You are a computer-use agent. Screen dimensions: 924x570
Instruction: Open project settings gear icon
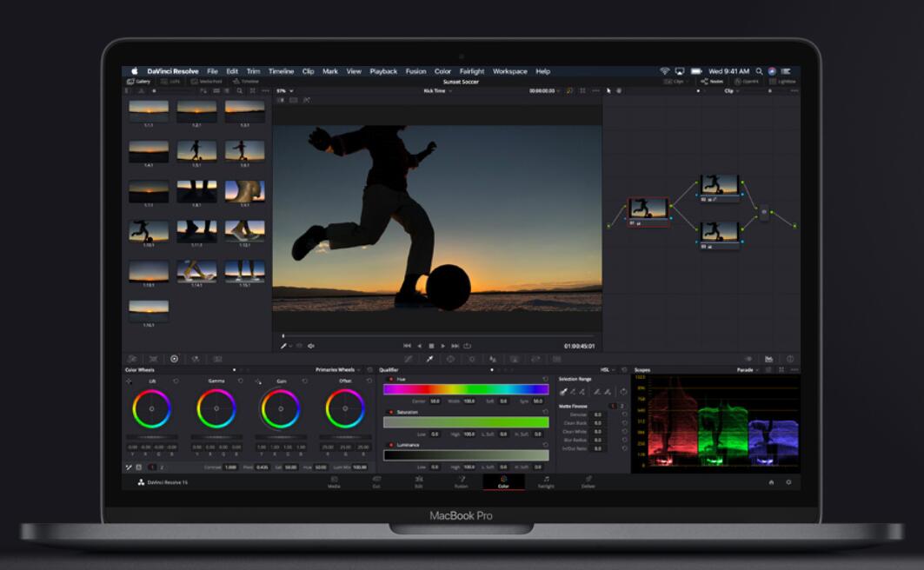click(x=788, y=482)
